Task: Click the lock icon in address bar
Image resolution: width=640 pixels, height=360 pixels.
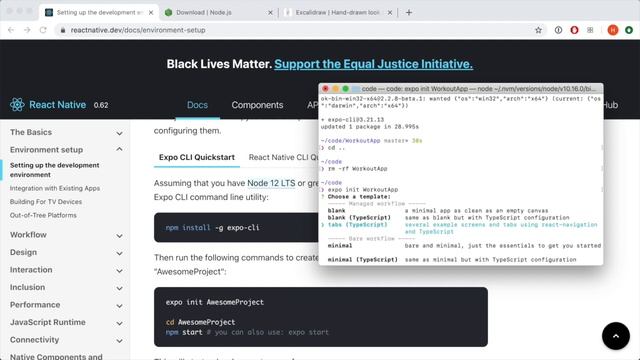Action: [x=62, y=30]
